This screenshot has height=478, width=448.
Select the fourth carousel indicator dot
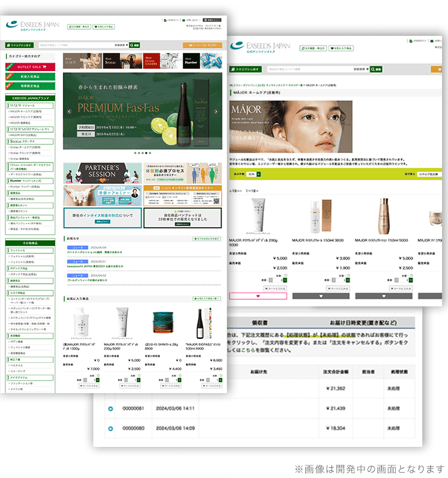click(x=147, y=154)
